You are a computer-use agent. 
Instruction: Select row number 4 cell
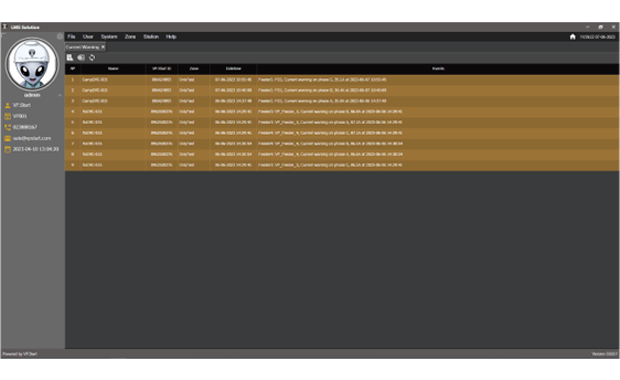[x=72, y=112]
